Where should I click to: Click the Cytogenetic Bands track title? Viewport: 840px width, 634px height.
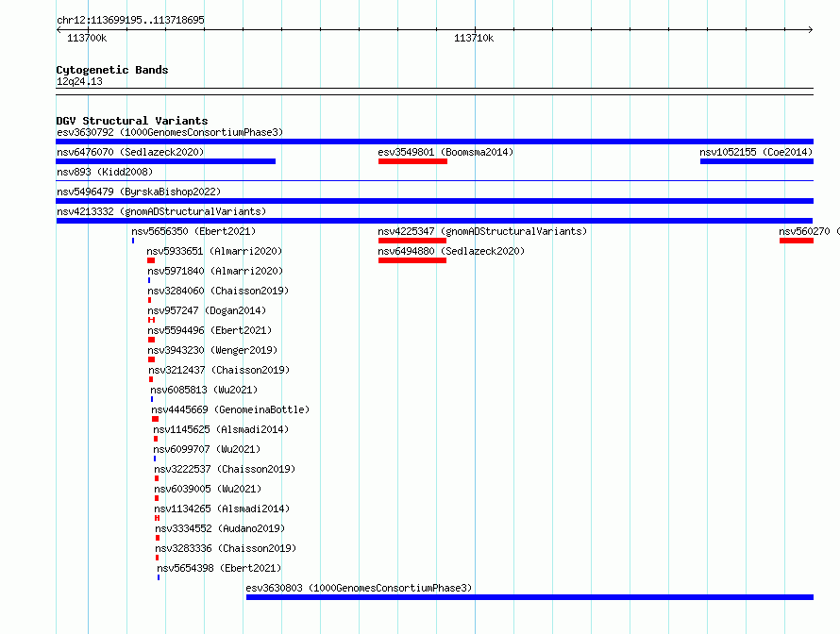(x=112, y=70)
